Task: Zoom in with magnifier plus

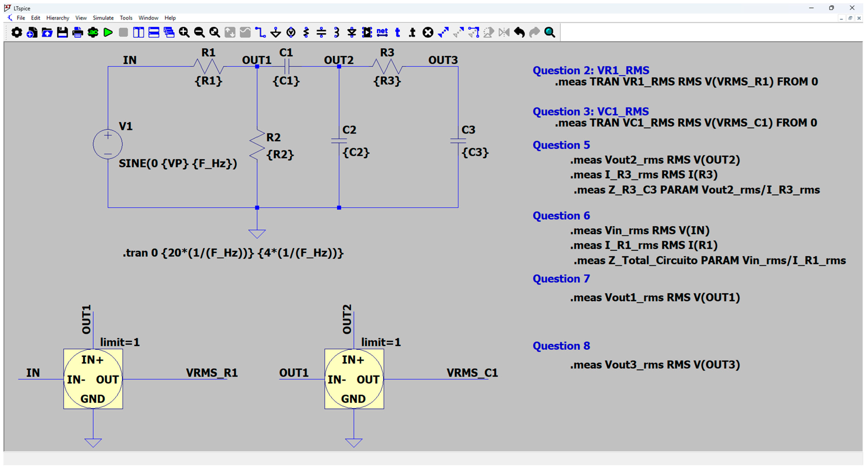Action: click(x=184, y=32)
